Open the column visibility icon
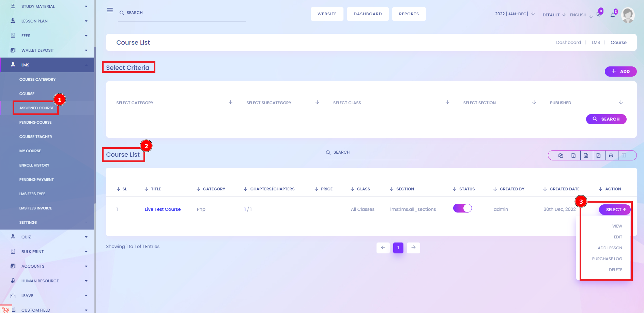644x313 pixels. point(624,155)
